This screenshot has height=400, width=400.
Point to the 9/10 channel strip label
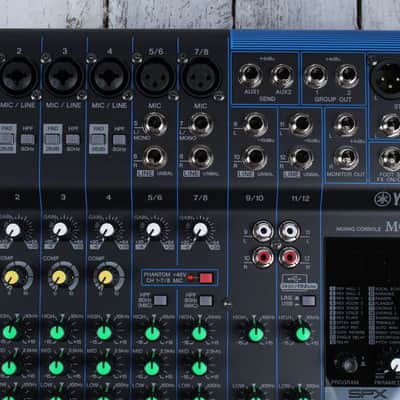pyautogui.click(x=254, y=198)
